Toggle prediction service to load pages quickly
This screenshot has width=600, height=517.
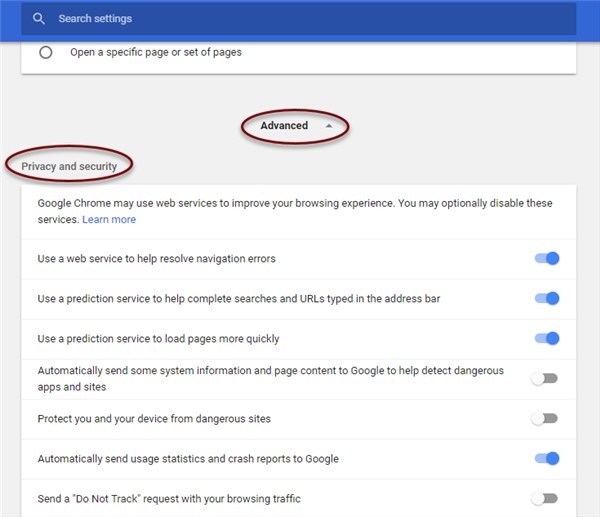pyautogui.click(x=546, y=338)
